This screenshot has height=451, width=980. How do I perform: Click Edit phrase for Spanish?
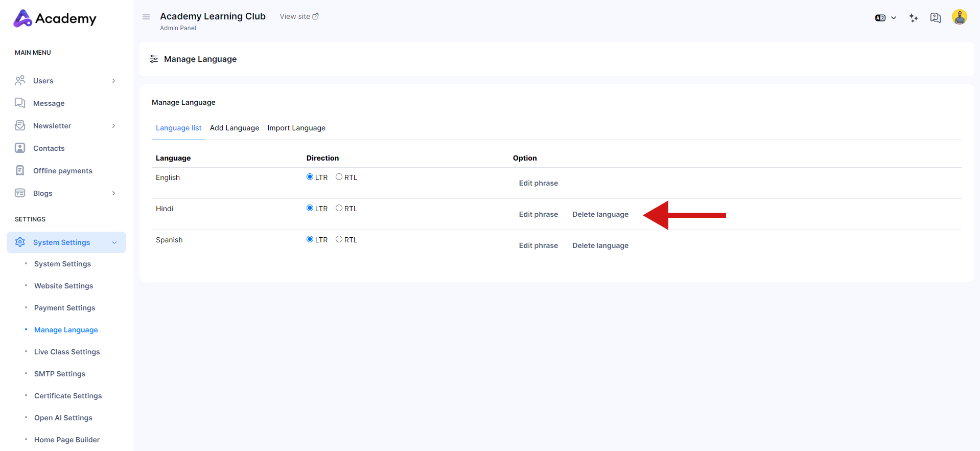click(538, 245)
